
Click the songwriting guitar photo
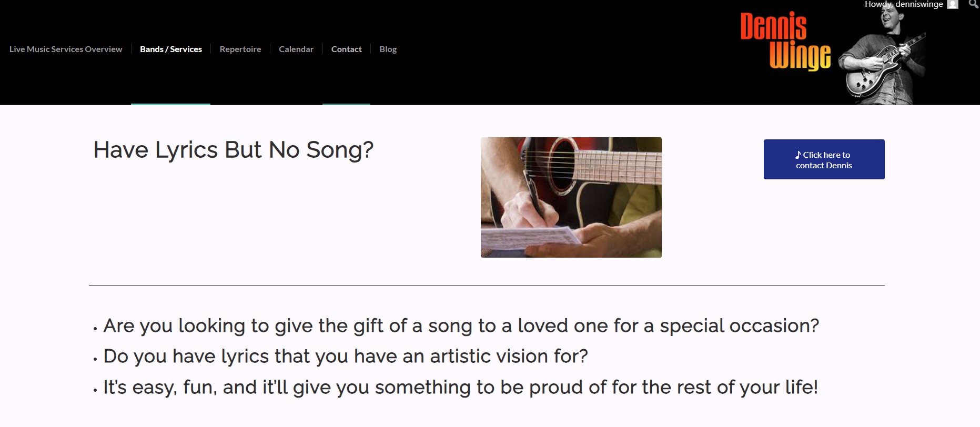pos(571,197)
